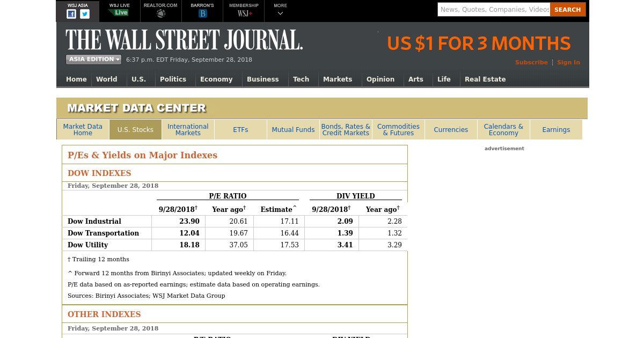
Task: Open U.S. section in navigation
Action: [138, 79]
